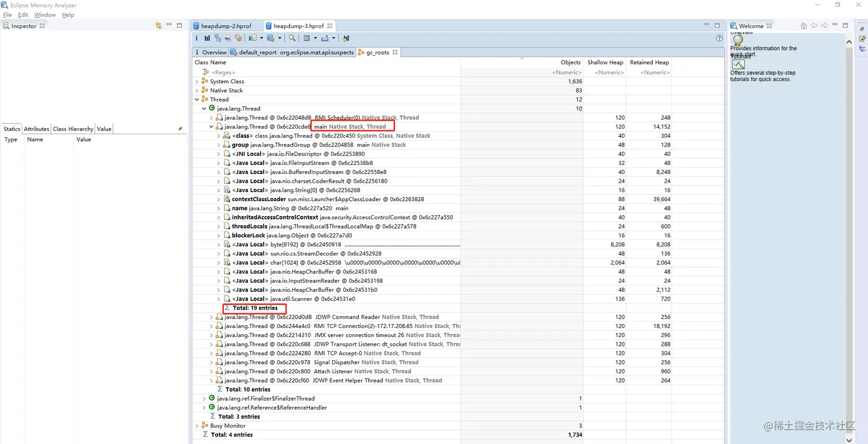The image size is (868, 444).
Task: Click the Find Object by Address magnifier
Action: tap(292, 38)
